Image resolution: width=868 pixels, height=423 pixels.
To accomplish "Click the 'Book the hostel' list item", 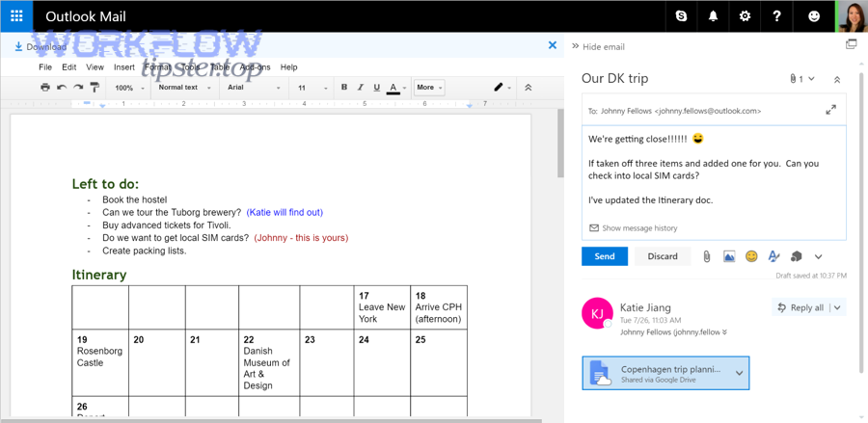I will pos(134,199).
